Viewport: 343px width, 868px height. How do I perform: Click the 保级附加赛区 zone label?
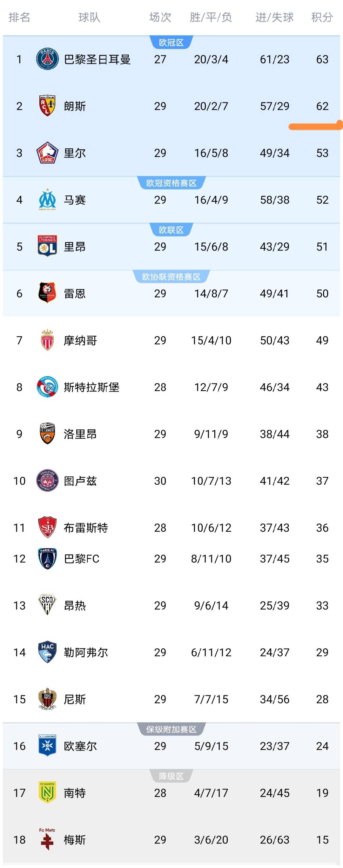click(171, 730)
